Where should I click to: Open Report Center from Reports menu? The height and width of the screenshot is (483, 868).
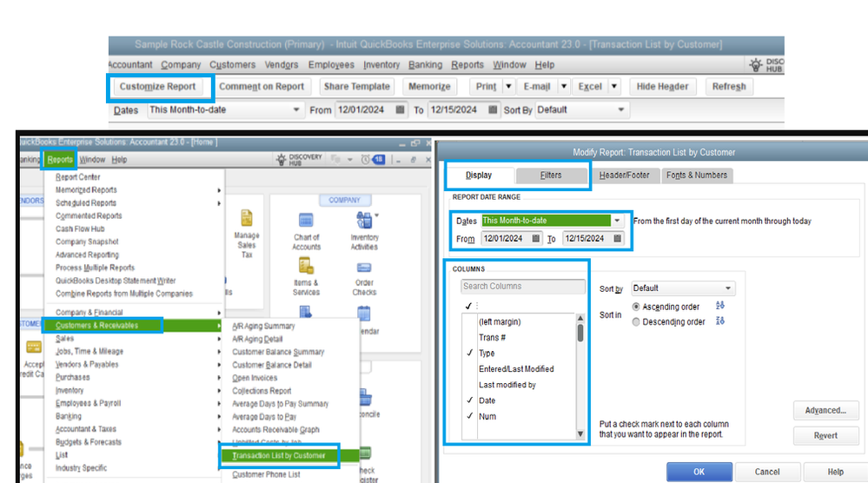pos(78,177)
